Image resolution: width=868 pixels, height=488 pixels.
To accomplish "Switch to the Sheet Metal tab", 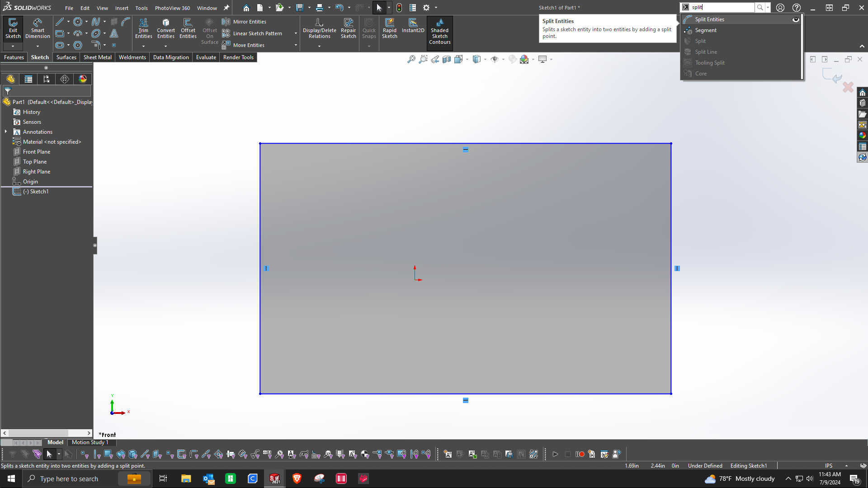I will pos(97,57).
